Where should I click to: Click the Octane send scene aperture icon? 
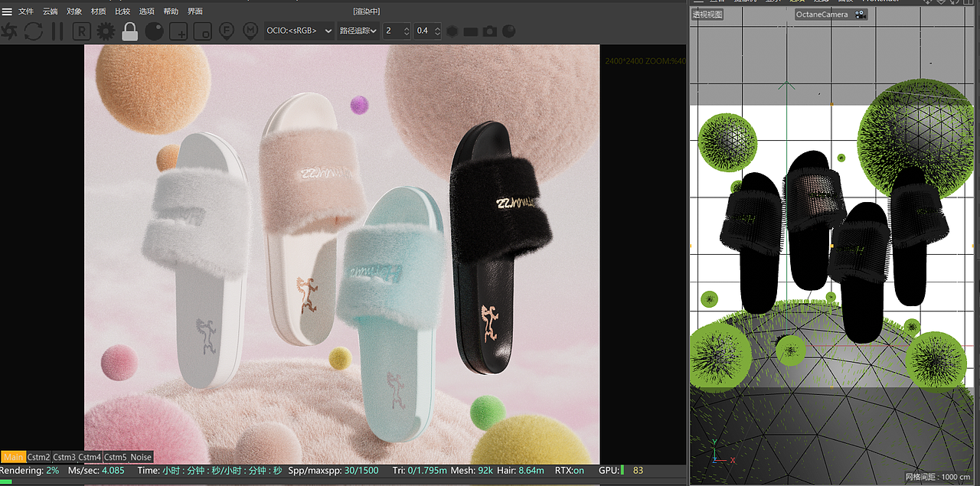pos(9,31)
